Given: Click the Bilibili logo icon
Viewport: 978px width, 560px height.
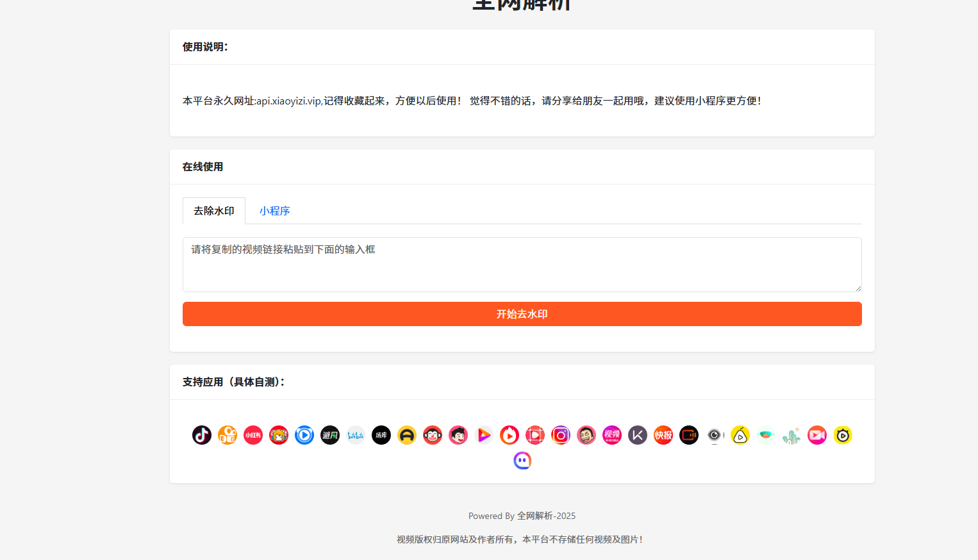Looking at the screenshot, I should click(356, 435).
